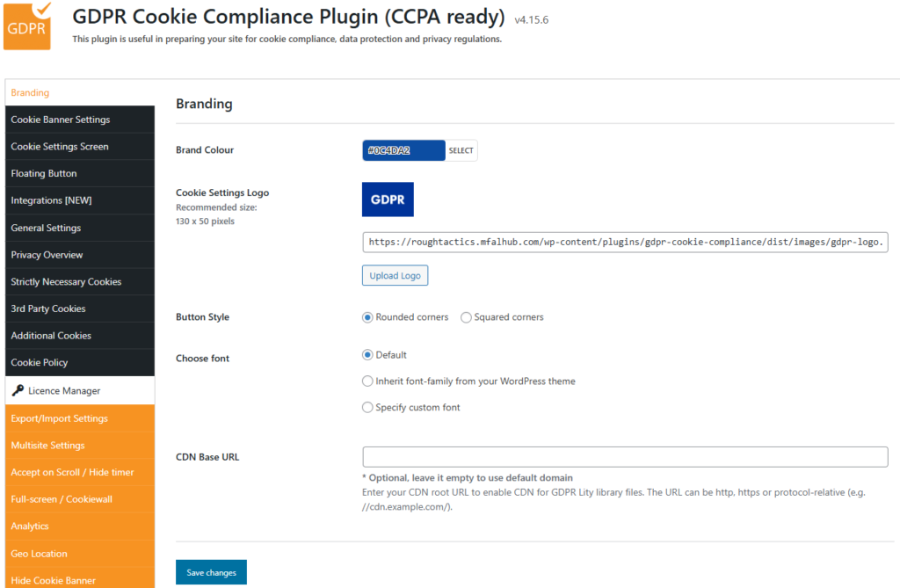Open the Branding tab
This screenshot has width=900, height=588.
[x=80, y=92]
